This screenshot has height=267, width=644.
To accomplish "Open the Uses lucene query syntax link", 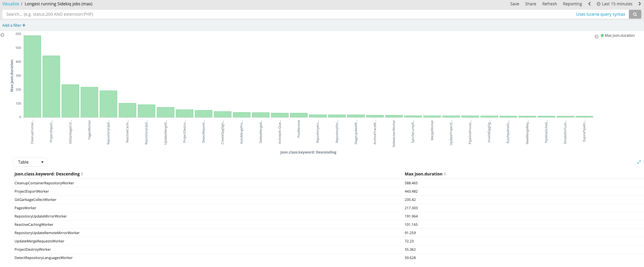I will (x=600, y=14).
